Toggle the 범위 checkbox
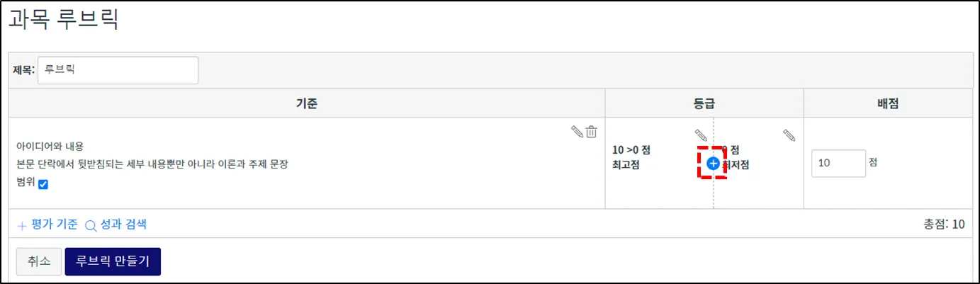The image size is (980, 284). (43, 184)
